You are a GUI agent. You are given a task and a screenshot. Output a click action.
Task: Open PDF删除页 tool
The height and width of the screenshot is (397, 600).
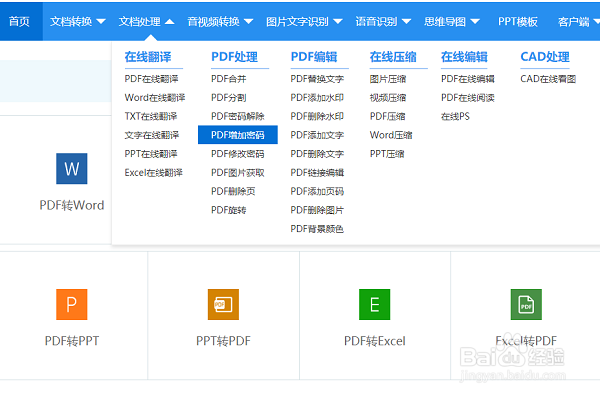[x=233, y=191]
